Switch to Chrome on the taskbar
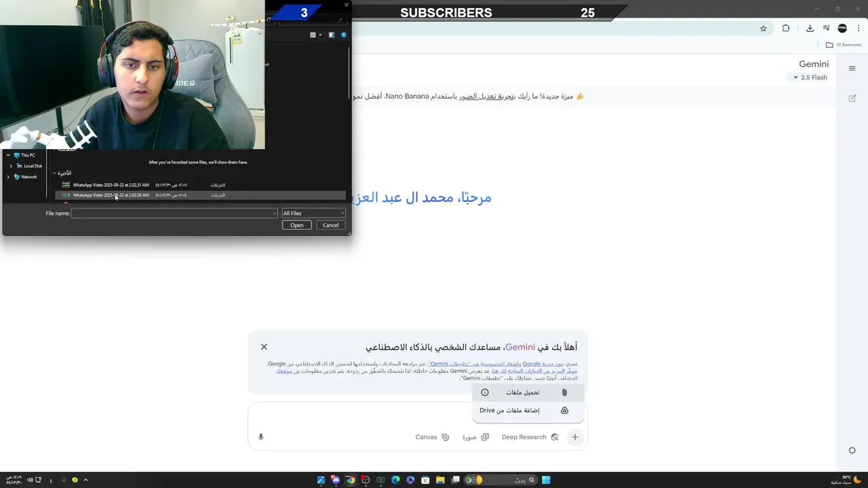 pos(351,480)
